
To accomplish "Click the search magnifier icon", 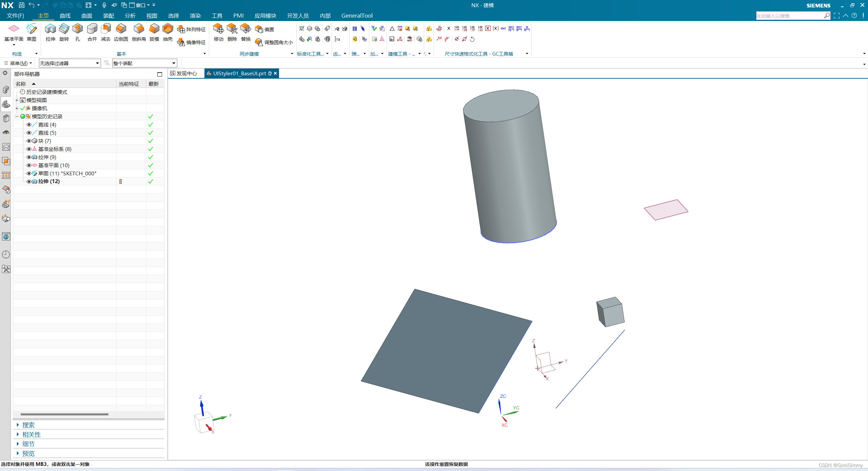I will pos(827,16).
